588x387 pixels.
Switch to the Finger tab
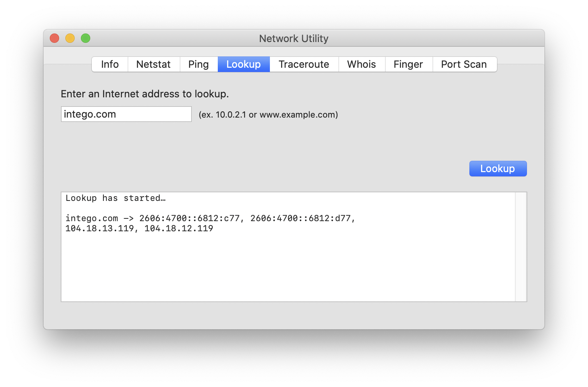(x=408, y=64)
